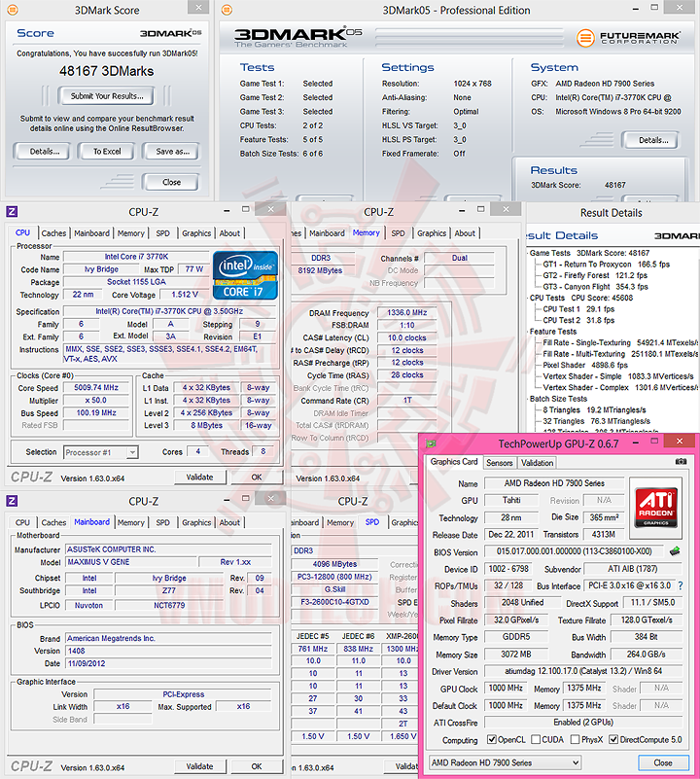Click the ATI Radeon logo in GPU-Z
Screen dimensions: 700x779
[656, 508]
